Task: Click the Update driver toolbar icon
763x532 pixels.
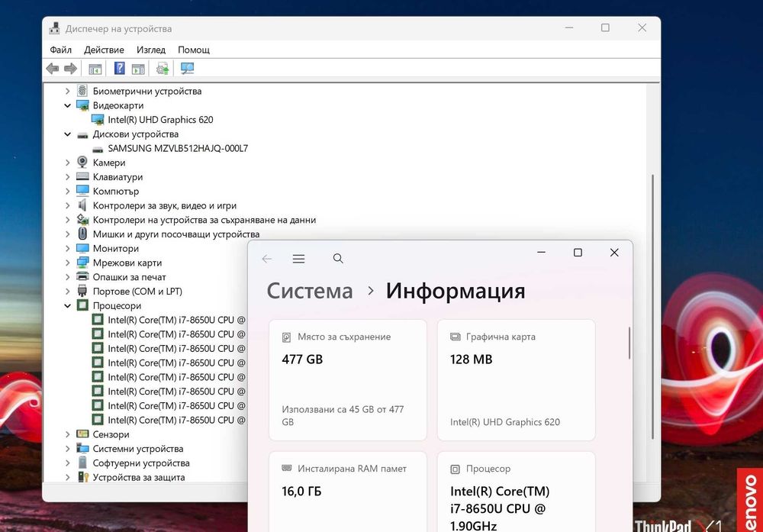Action: coord(163,69)
